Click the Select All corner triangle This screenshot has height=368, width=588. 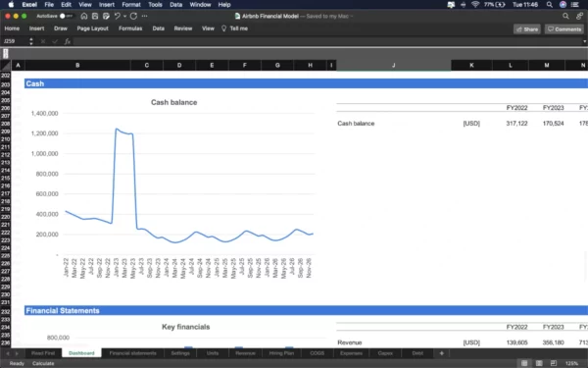[6, 66]
